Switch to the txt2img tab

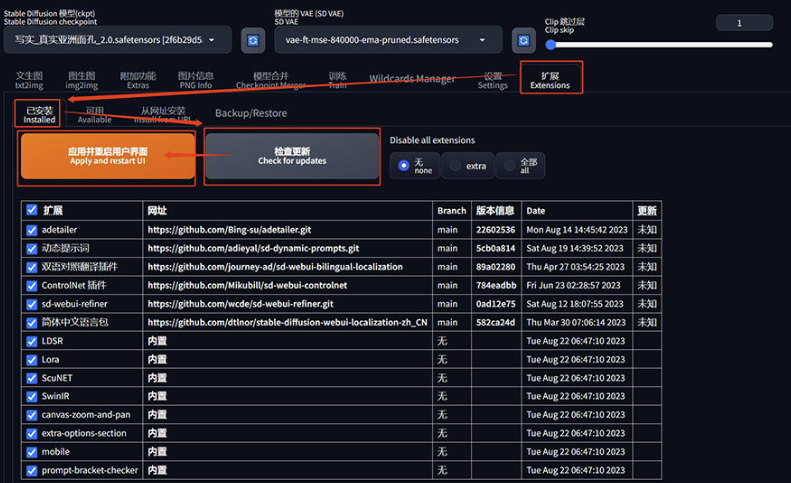29,80
